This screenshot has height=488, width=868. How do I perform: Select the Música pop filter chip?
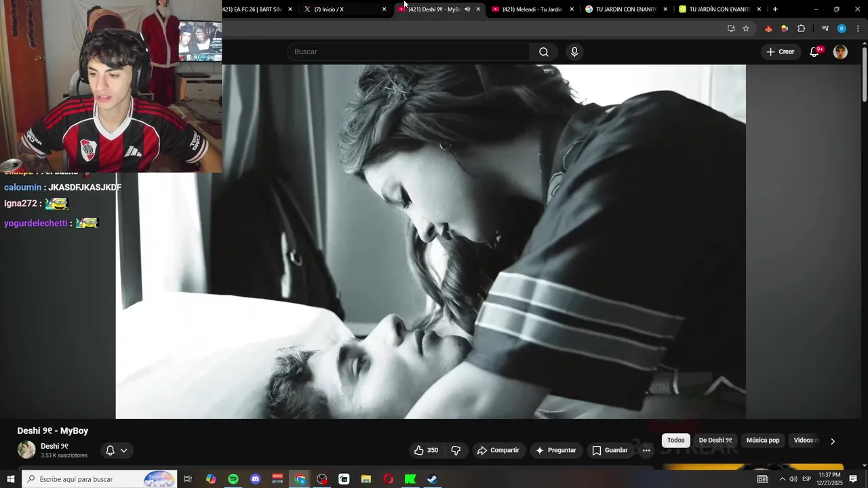[763, 441]
